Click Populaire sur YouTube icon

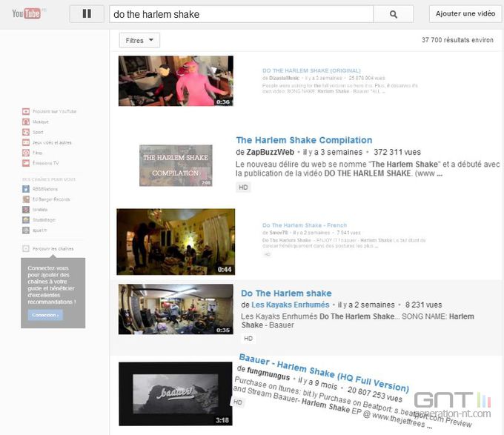[26, 111]
